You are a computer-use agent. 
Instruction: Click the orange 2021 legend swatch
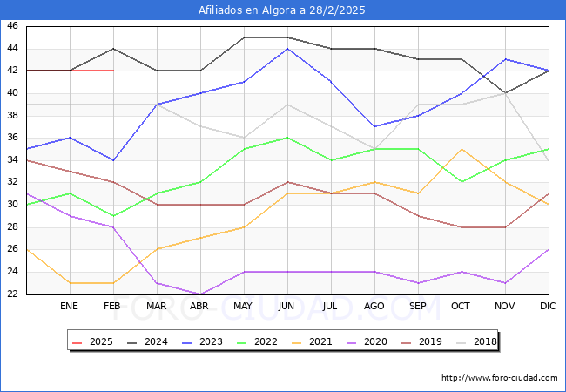pos(296,342)
